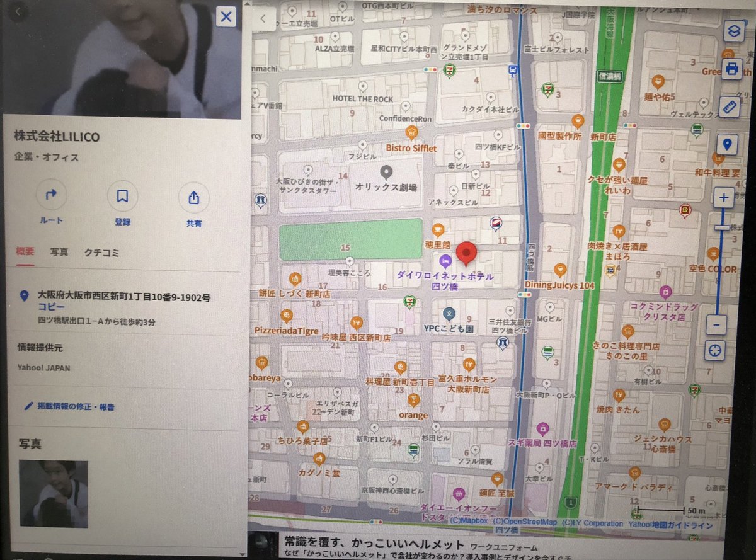Switch to the 写真 tab
Image resolution: width=756 pixels, height=560 pixels.
59,252
